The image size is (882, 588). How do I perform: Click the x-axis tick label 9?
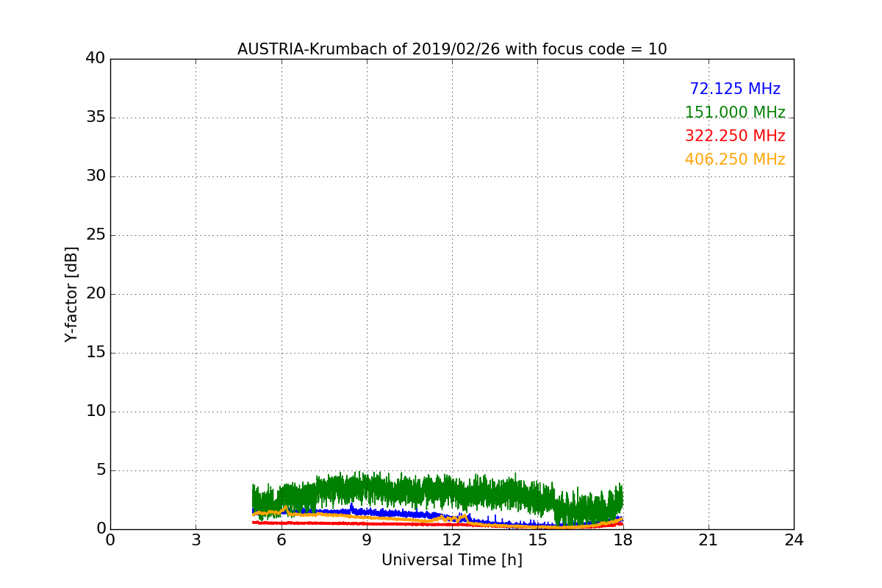pyautogui.click(x=367, y=540)
